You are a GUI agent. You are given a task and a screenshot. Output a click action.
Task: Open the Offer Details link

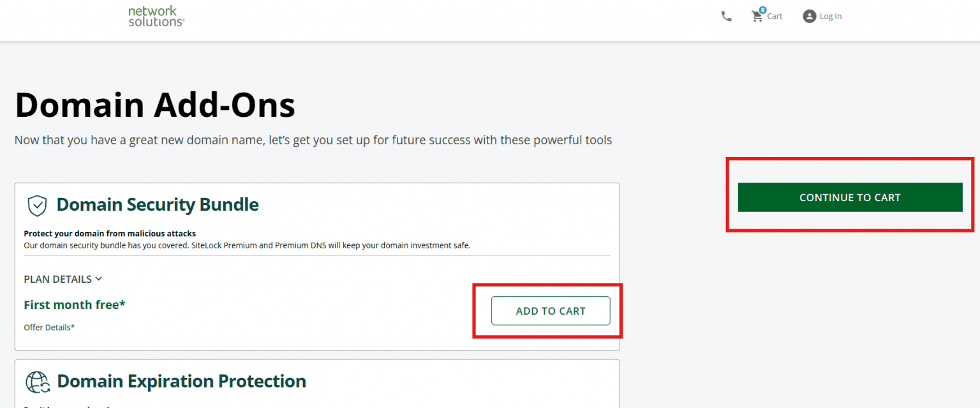(49, 327)
